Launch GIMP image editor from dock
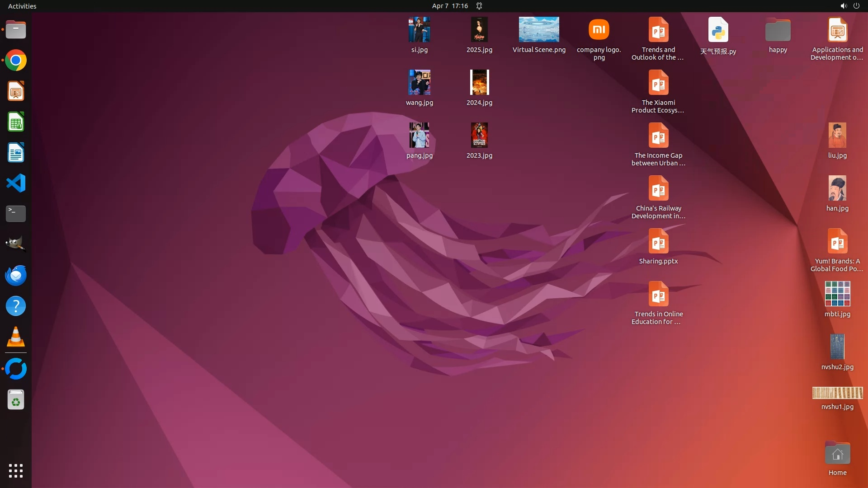 coord(16,244)
